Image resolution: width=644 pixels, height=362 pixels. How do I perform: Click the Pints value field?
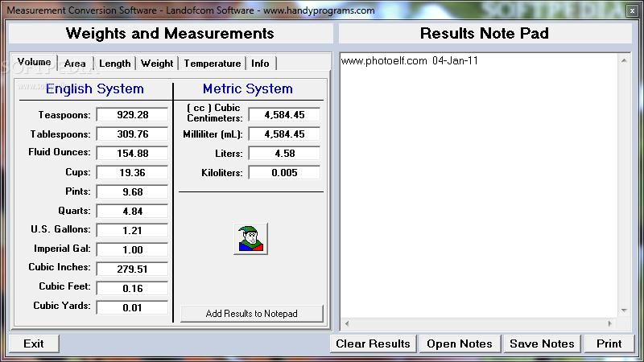pos(132,191)
